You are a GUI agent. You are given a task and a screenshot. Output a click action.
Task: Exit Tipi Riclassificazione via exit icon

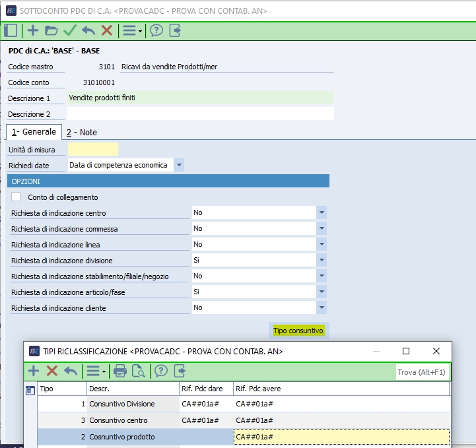coord(180,371)
